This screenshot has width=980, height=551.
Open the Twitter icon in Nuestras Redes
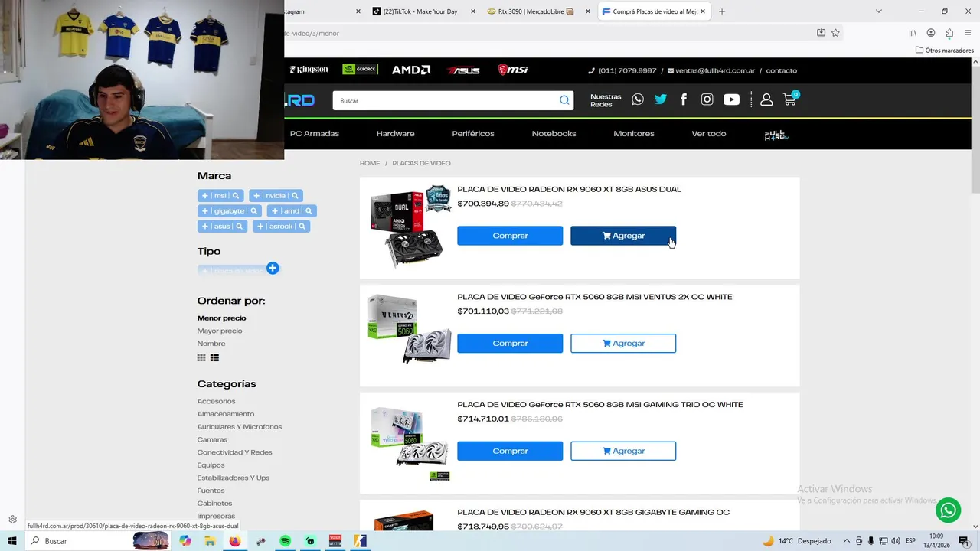[x=661, y=99]
